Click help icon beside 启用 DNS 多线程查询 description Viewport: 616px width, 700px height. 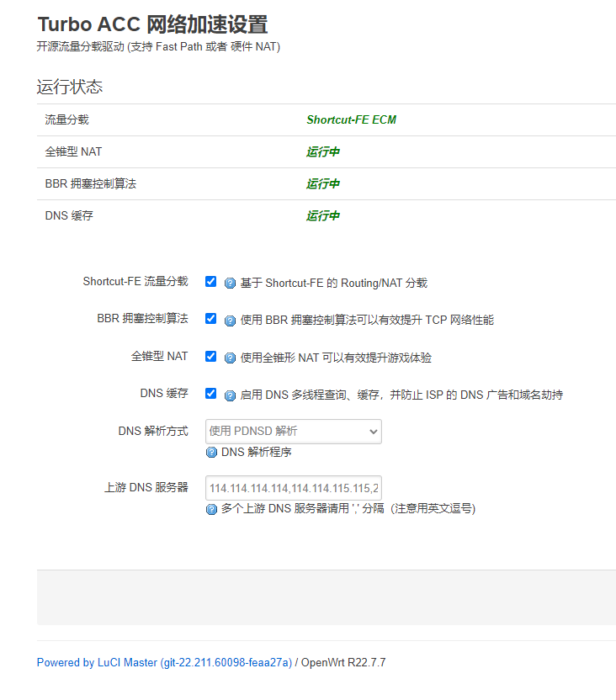[230, 395]
